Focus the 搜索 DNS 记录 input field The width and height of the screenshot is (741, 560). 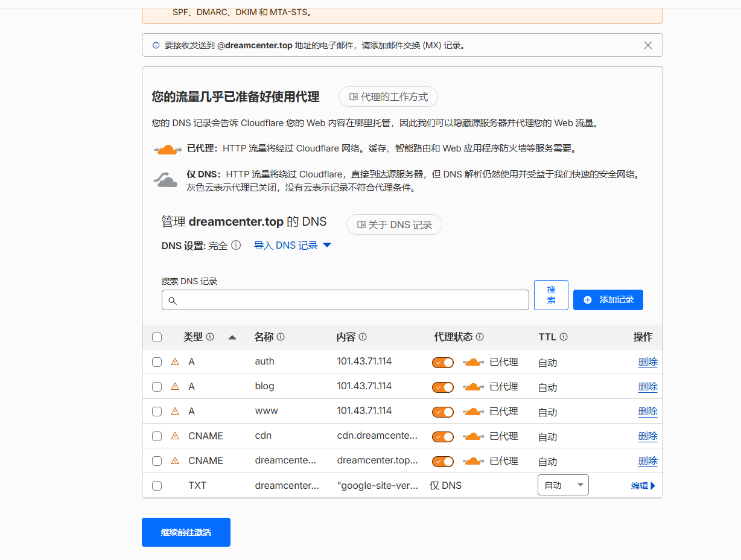click(x=345, y=300)
